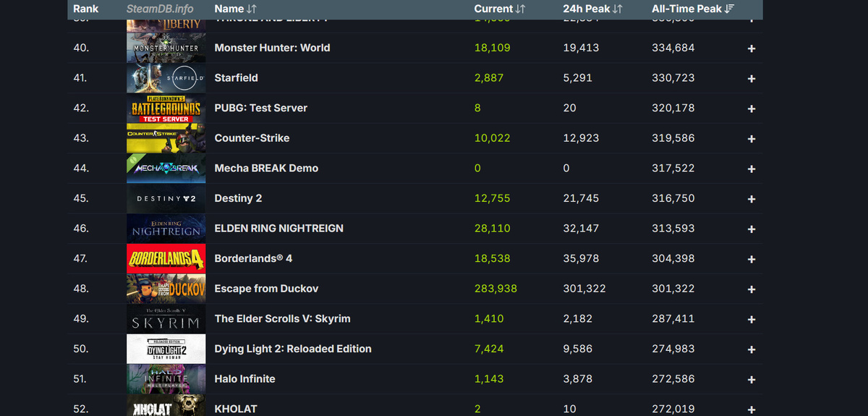Add Monster Hunter: World with plus icon
The image size is (868, 416).
coord(752,48)
